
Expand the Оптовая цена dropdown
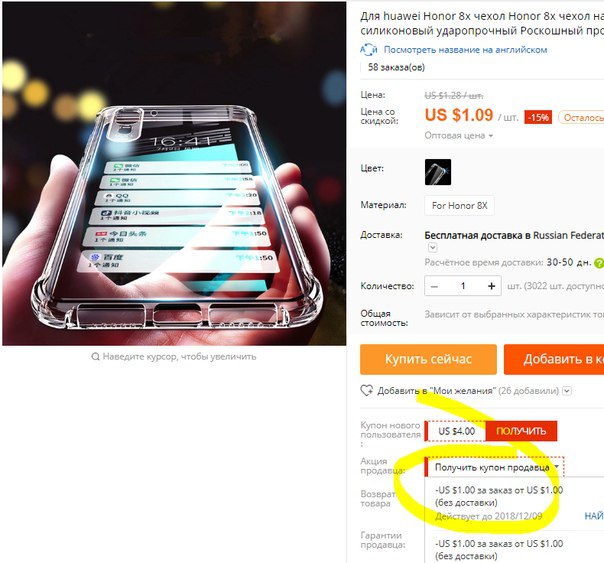click(x=458, y=136)
